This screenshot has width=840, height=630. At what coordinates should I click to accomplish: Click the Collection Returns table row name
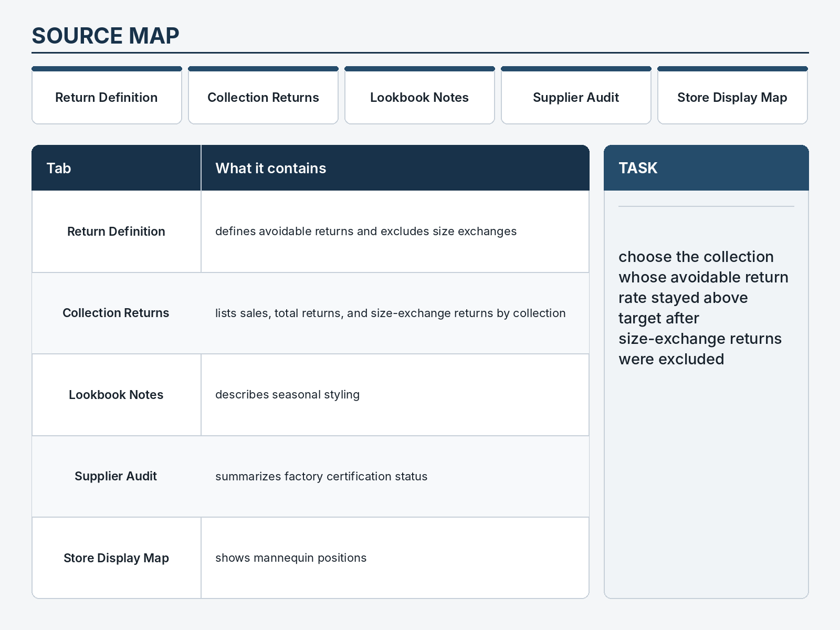click(x=116, y=313)
